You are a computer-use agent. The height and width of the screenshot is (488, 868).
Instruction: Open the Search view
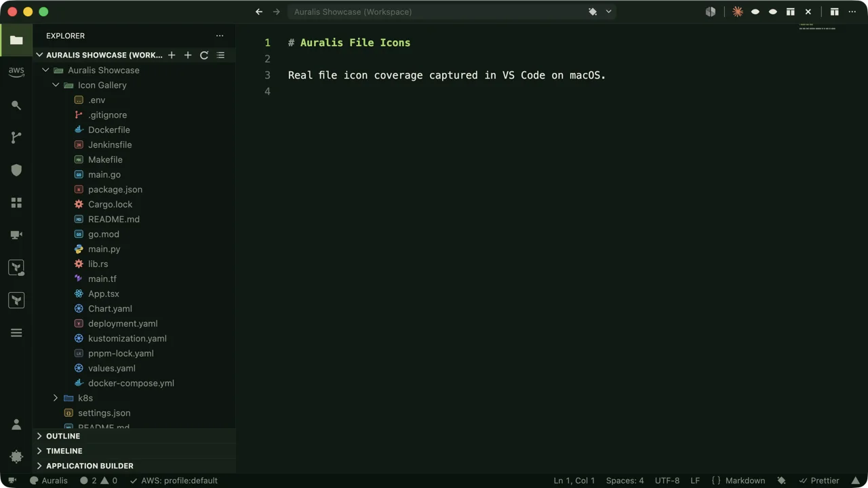point(16,105)
